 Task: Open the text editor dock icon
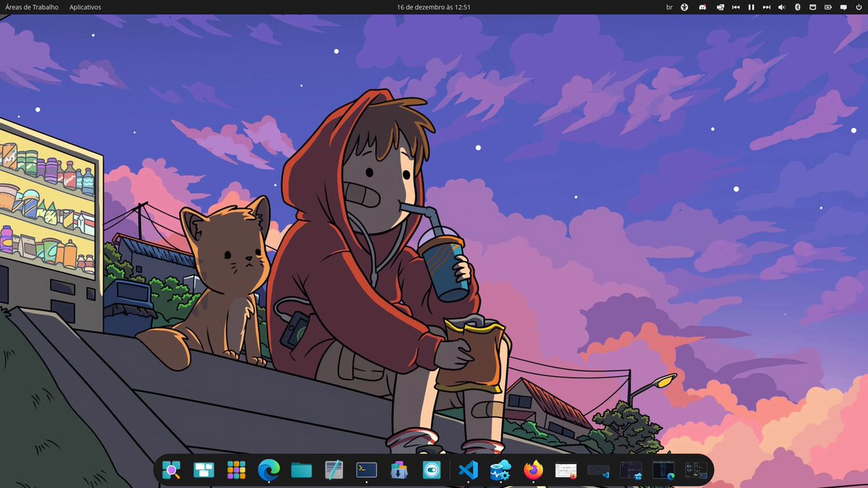(333, 471)
